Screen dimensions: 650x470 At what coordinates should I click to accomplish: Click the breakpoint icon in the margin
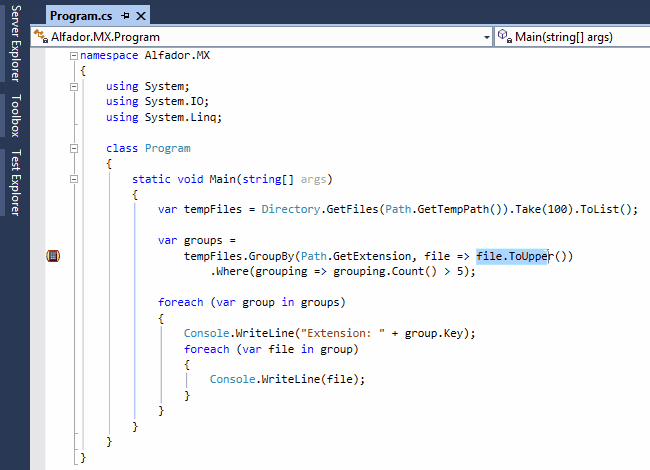[x=53, y=256]
